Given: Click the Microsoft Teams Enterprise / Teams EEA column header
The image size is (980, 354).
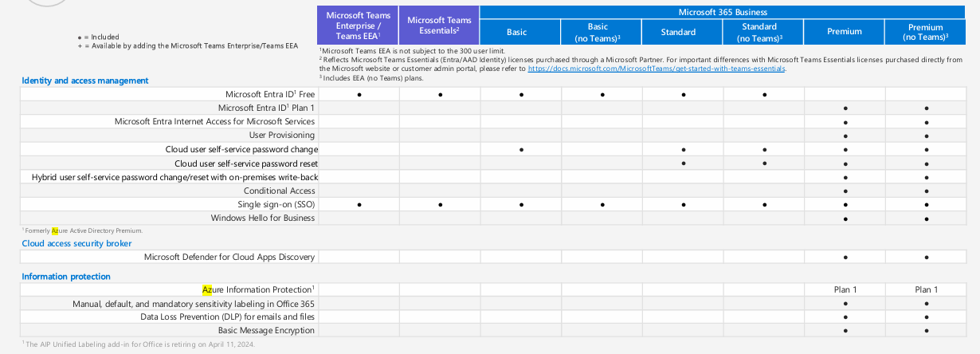Looking at the screenshot, I should [358, 26].
